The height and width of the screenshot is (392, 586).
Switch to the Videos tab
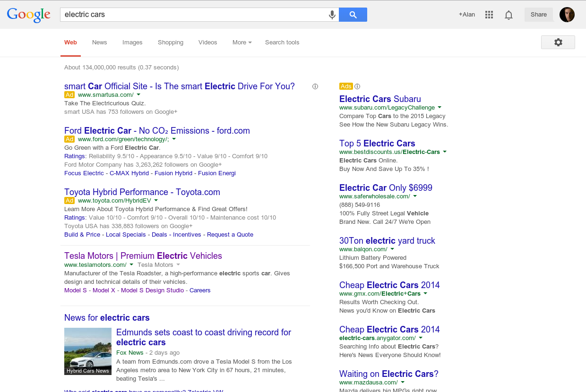208,43
